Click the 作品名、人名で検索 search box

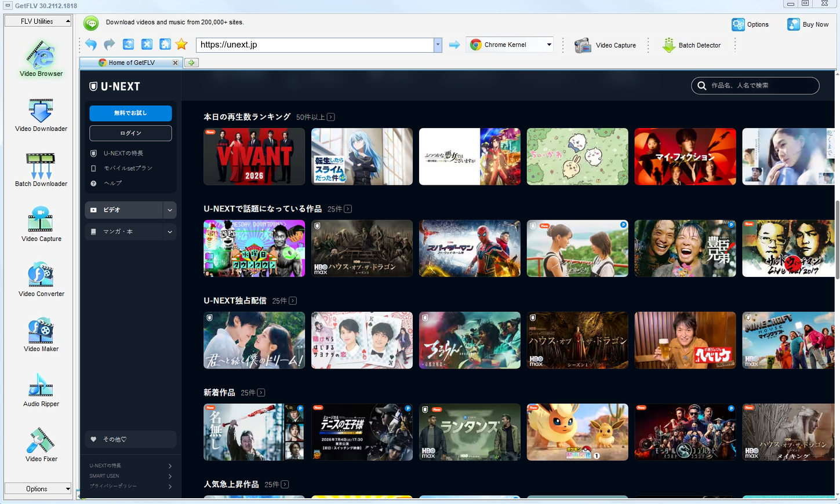click(755, 86)
